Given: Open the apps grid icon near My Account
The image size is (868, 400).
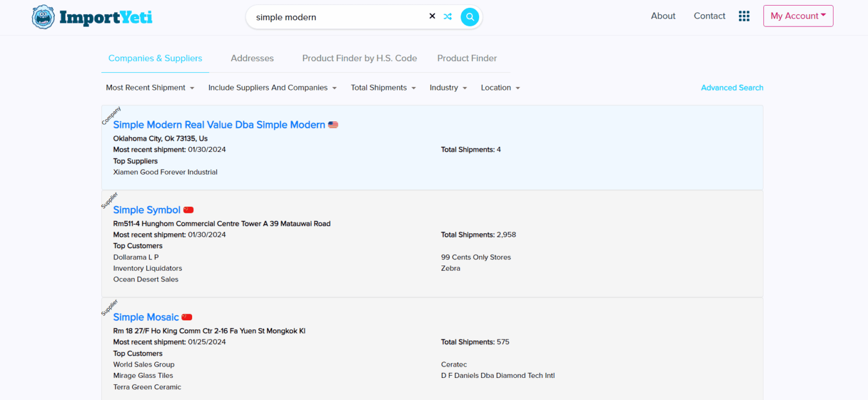Looking at the screenshot, I should tap(744, 16).
